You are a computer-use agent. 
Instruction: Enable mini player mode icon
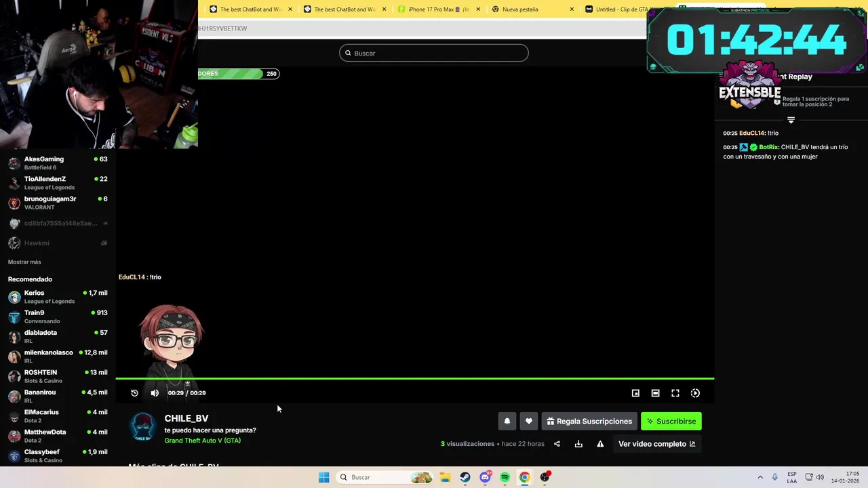click(x=635, y=393)
